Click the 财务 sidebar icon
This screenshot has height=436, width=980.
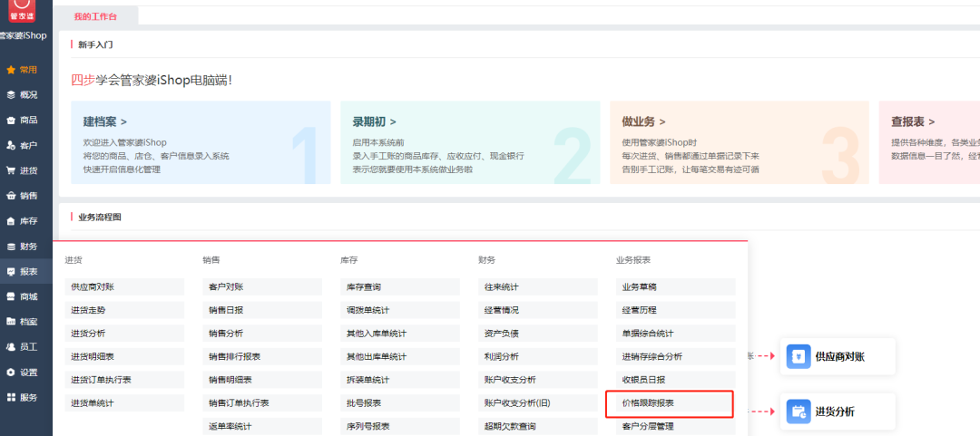pyautogui.click(x=11, y=247)
